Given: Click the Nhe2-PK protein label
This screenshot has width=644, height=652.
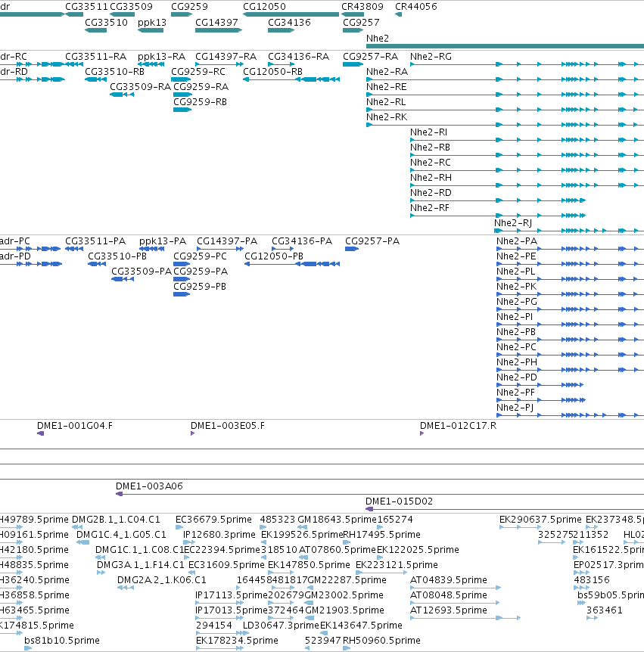Looking at the screenshot, I should click(516, 287).
